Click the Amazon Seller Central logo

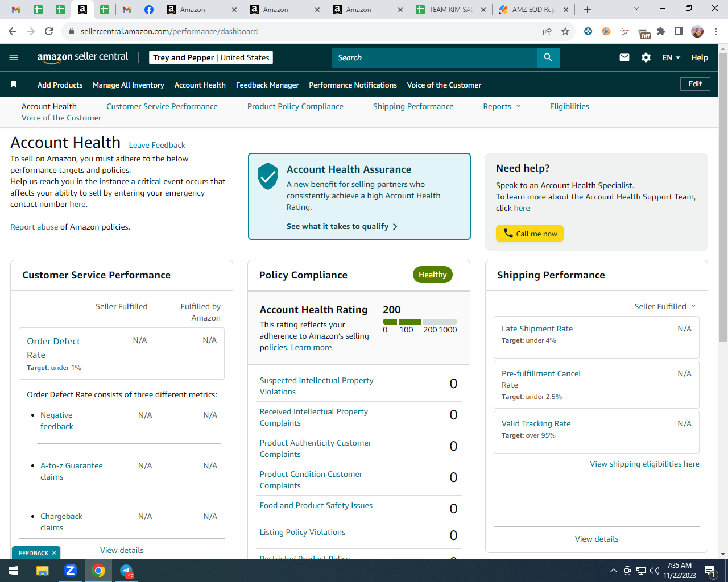click(x=82, y=57)
